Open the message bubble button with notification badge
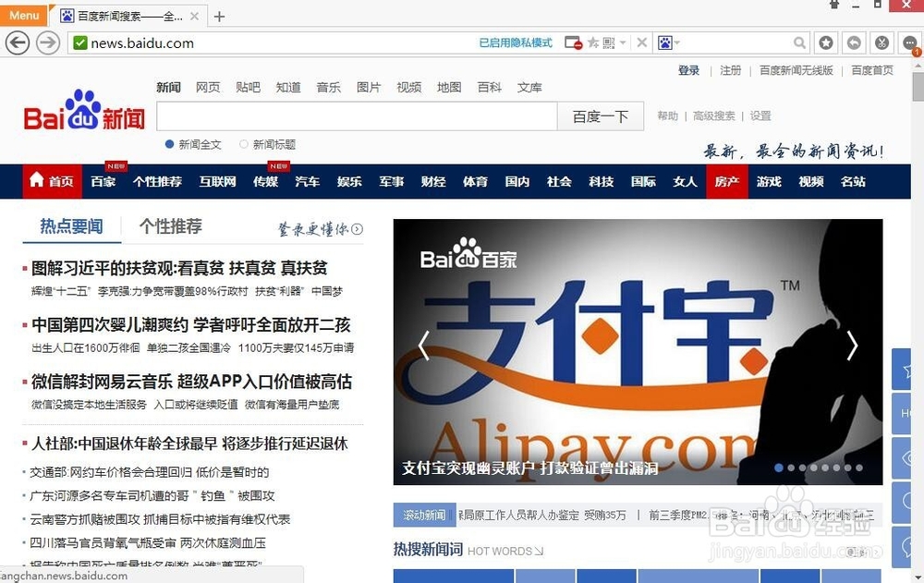The height and width of the screenshot is (583, 924). [910, 43]
